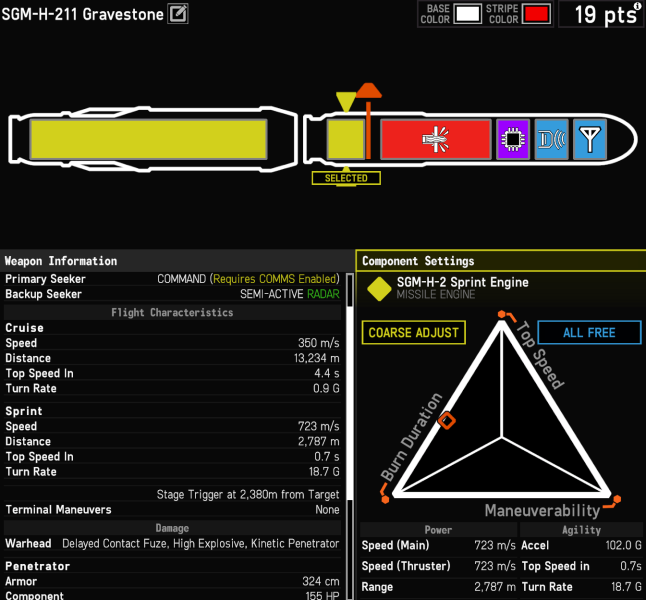The image size is (646, 600).
Task: Select the blue radar seeker component
Action: 552,139
